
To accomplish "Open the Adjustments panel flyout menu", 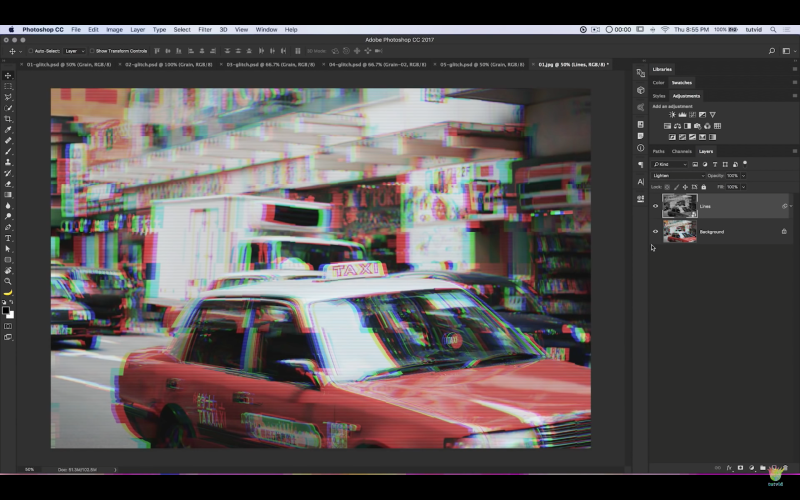I will tap(794, 96).
